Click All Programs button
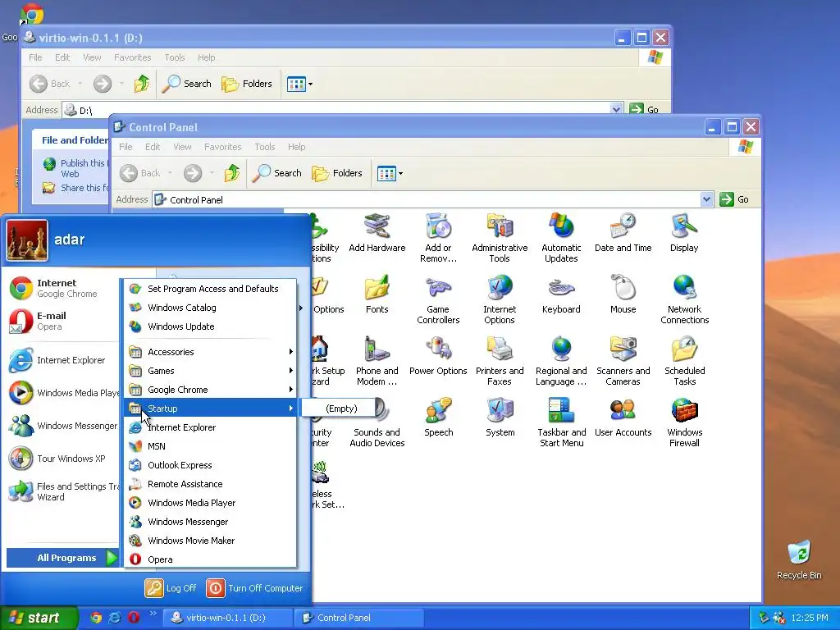Screen dimensions: 840x630 pyautogui.click(x=62, y=558)
